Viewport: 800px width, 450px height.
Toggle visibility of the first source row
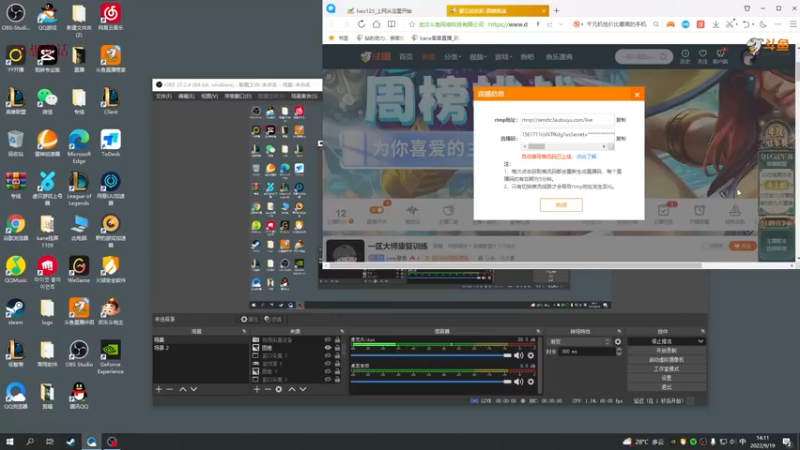coord(328,339)
